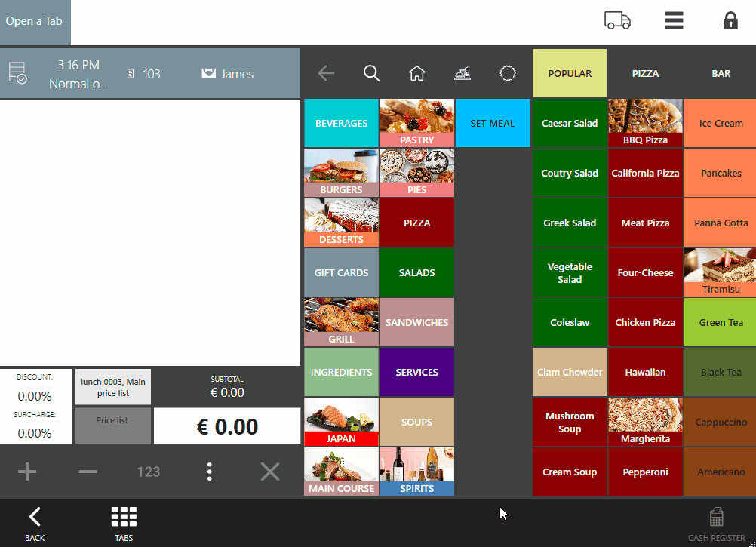Add Caesar Salad to the order
The image size is (756, 547).
570,124
